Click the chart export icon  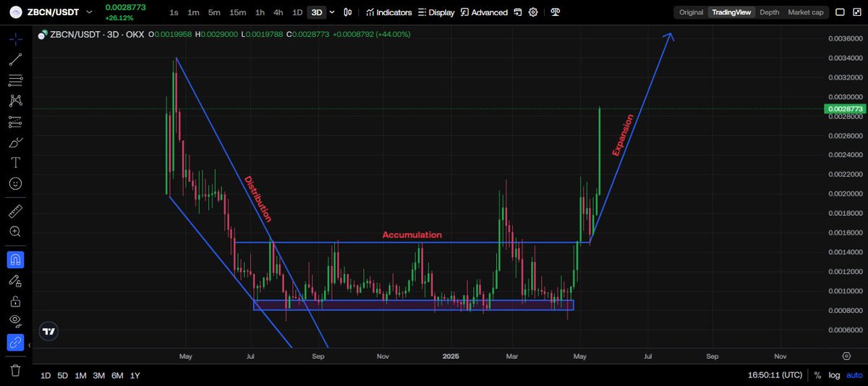tap(518, 12)
